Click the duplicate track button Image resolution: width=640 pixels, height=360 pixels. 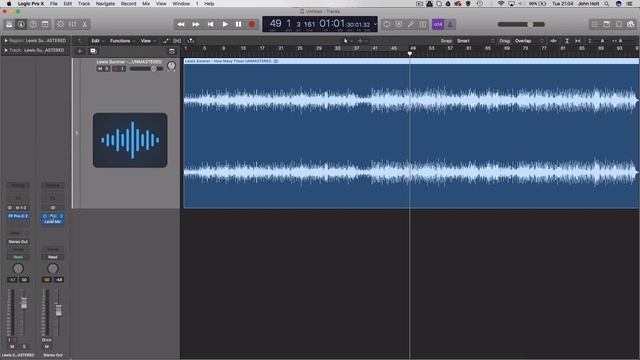[93, 51]
